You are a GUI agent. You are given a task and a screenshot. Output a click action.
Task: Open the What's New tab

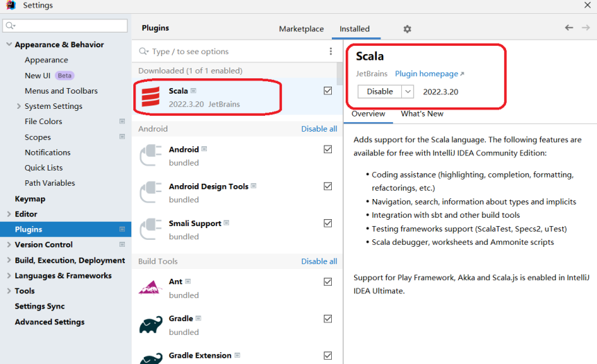(421, 114)
